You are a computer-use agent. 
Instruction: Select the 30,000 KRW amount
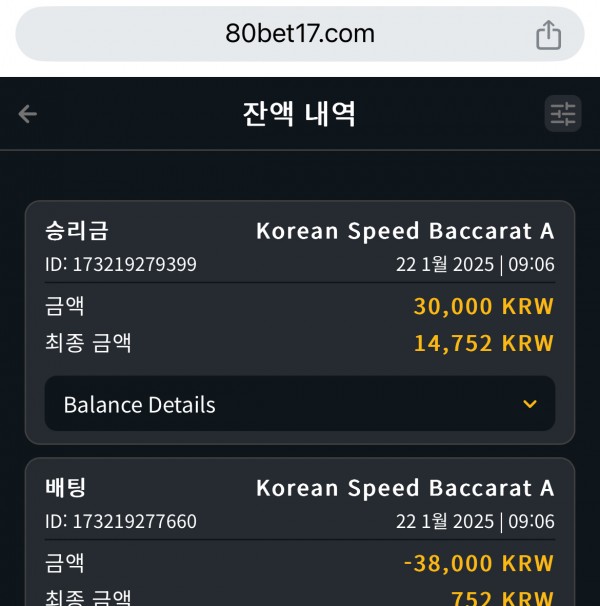coord(484,306)
